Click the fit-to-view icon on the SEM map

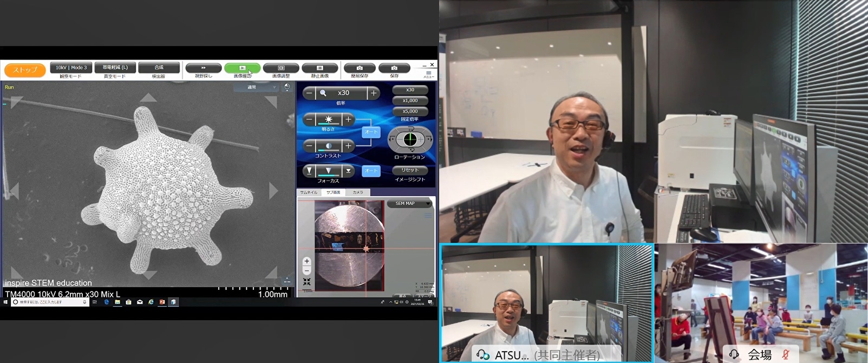pyautogui.click(x=306, y=282)
